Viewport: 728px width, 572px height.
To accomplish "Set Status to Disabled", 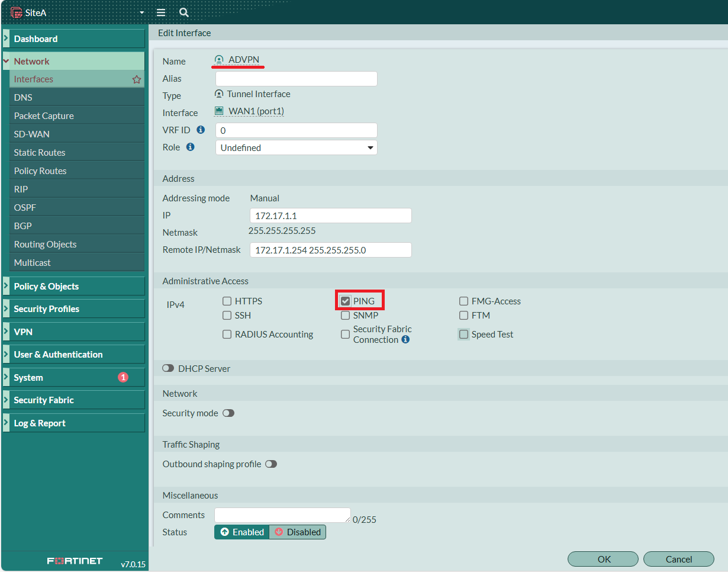I will click(x=298, y=532).
